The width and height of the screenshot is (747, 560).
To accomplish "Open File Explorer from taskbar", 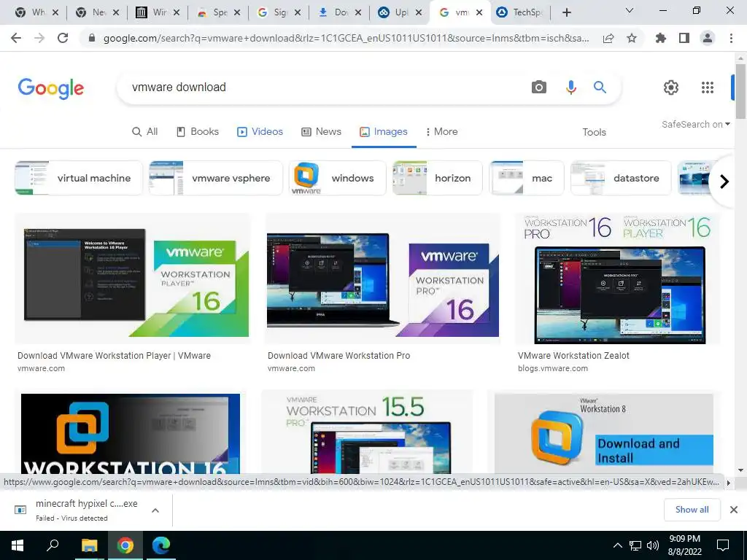I will click(89, 545).
